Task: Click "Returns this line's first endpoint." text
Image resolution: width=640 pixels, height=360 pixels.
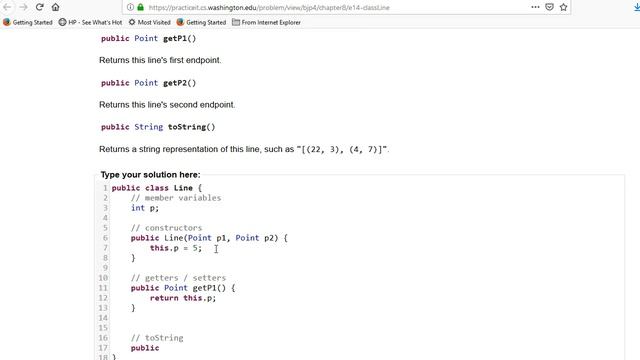Action: coord(160,60)
